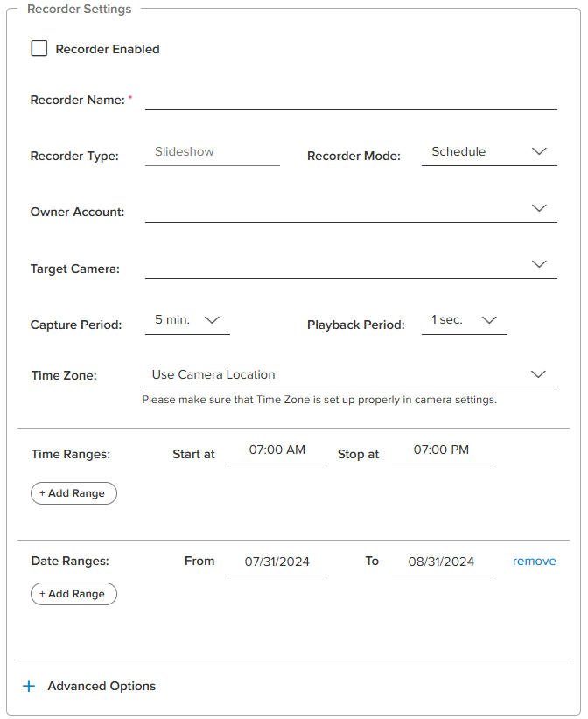Click the From date field showing 07/31/2024
Image resolution: width=588 pixels, height=719 pixels.
[276, 561]
